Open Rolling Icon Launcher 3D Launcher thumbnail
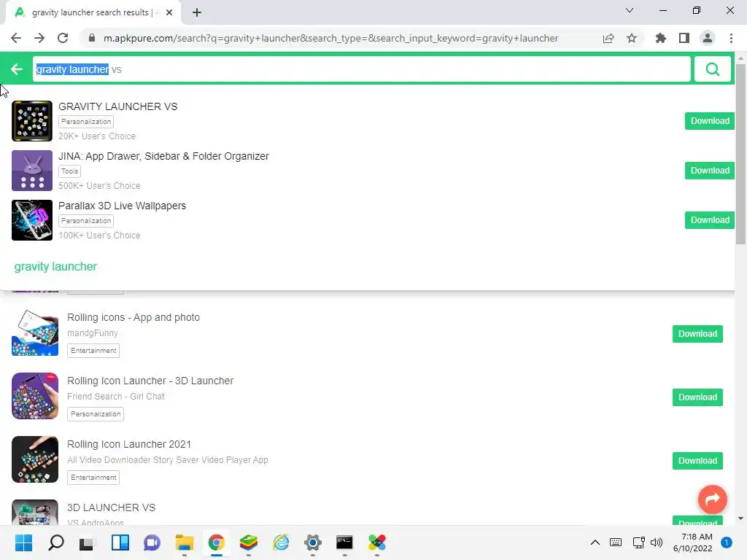The width and height of the screenshot is (747, 560). 35,396
